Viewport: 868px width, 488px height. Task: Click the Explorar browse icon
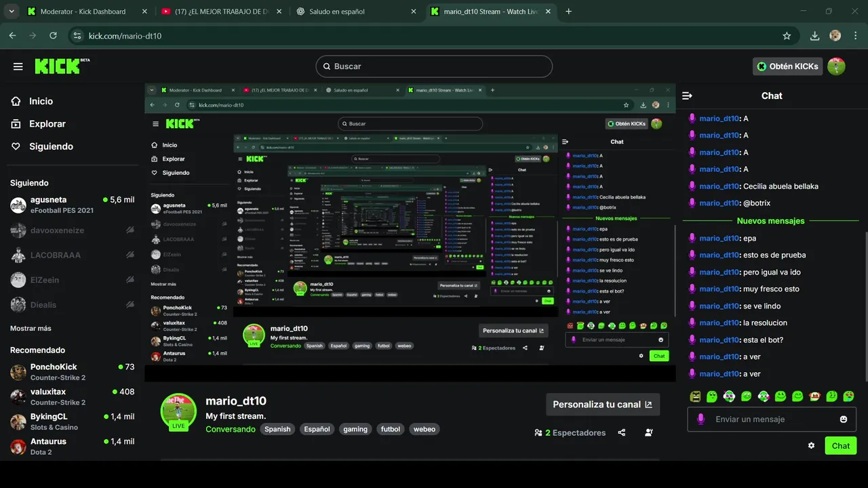[x=16, y=124]
